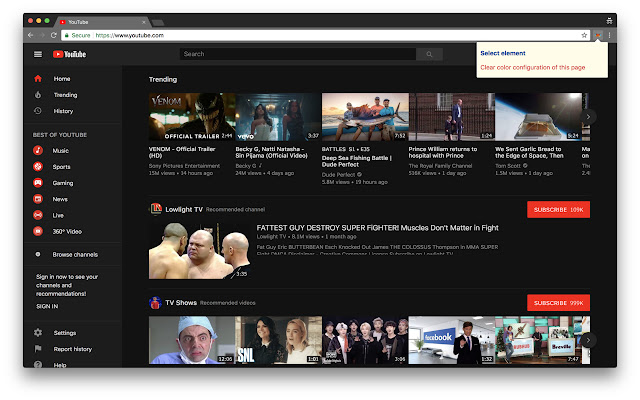Screen dimensions: 640x400
Task: Click the Gaming channel icon
Action: 38,183
